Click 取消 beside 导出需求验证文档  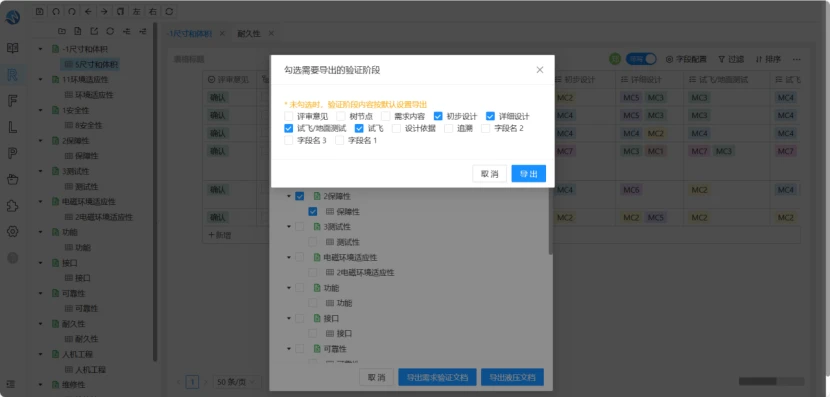pyautogui.click(x=376, y=377)
